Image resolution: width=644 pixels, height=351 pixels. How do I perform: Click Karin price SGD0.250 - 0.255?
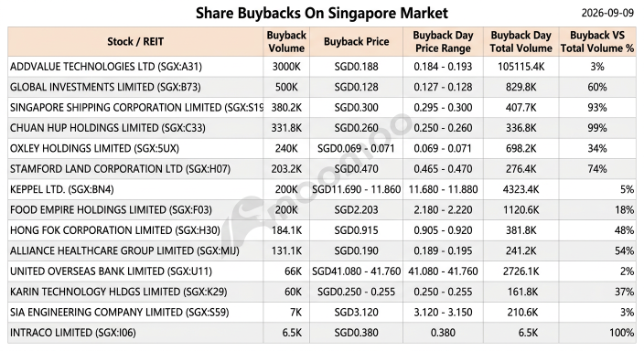click(356, 292)
